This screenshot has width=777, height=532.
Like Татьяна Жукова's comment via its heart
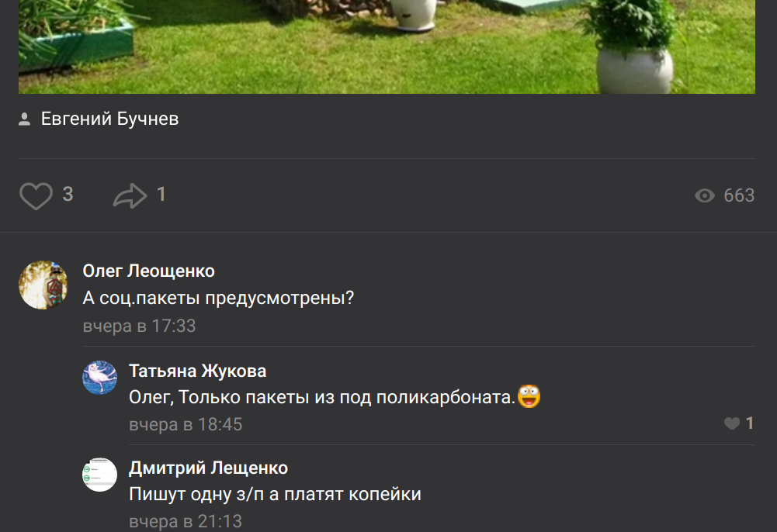click(x=732, y=423)
